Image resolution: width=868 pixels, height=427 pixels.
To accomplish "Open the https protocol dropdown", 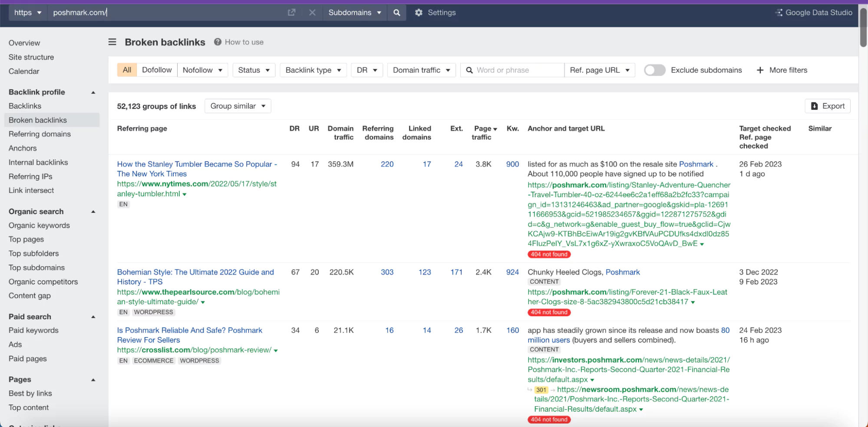I will pos(27,13).
